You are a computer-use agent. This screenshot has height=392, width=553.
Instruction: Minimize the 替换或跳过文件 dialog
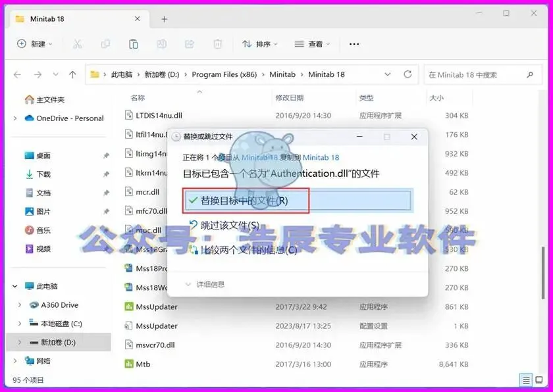click(359, 137)
